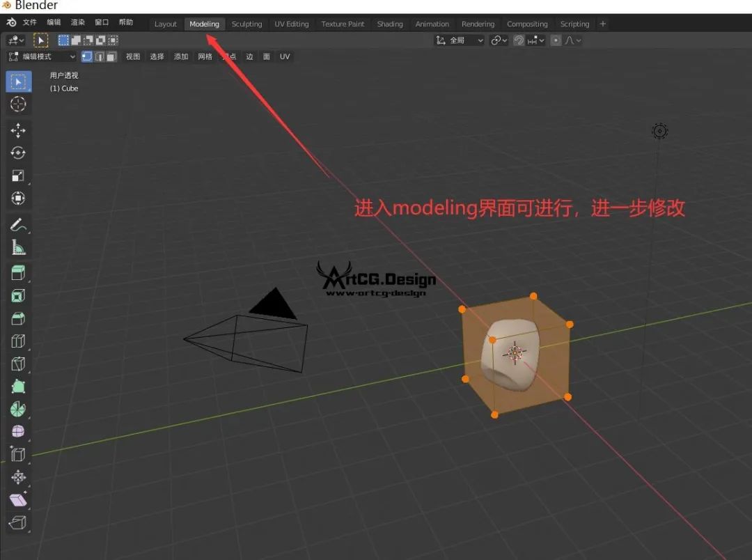Enable vertex select mode
752x560 pixels.
pyautogui.click(x=87, y=56)
